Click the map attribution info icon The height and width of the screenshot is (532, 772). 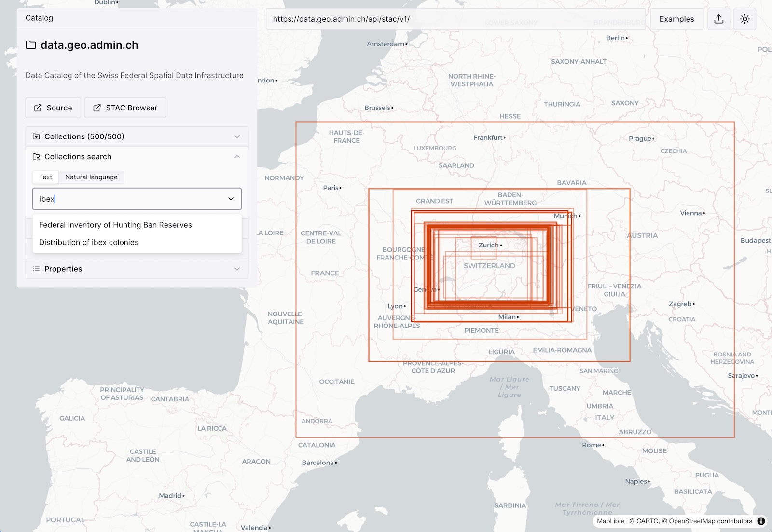(761, 521)
